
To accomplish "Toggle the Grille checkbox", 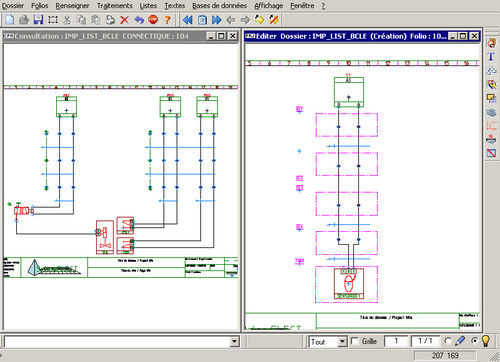I will pyautogui.click(x=355, y=341).
